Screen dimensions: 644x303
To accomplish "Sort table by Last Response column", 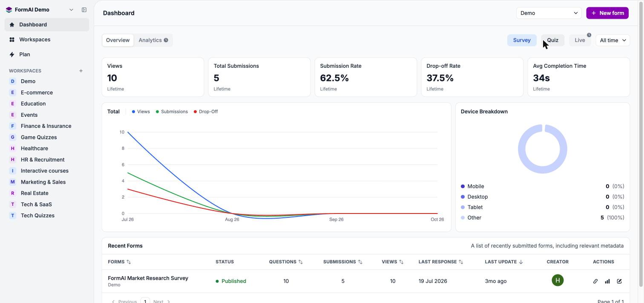I will click(441, 262).
